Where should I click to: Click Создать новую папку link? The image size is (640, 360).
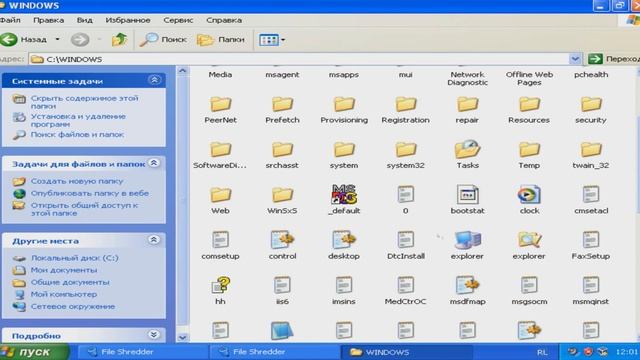pos(77,181)
